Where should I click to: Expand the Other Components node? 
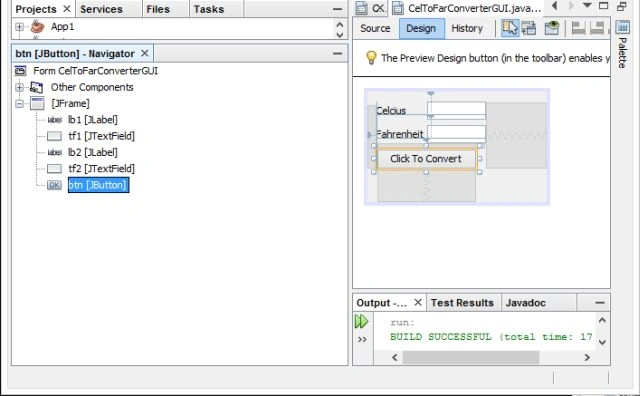(x=19, y=87)
